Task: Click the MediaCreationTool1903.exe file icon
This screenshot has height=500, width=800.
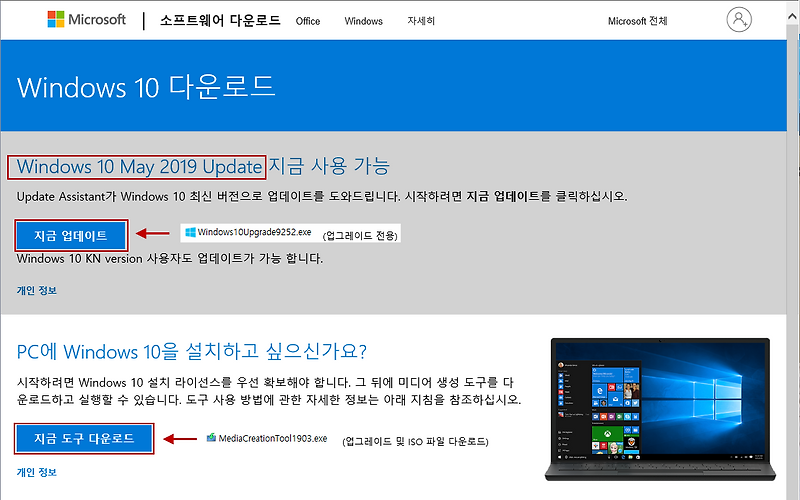Action: coord(211,438)
